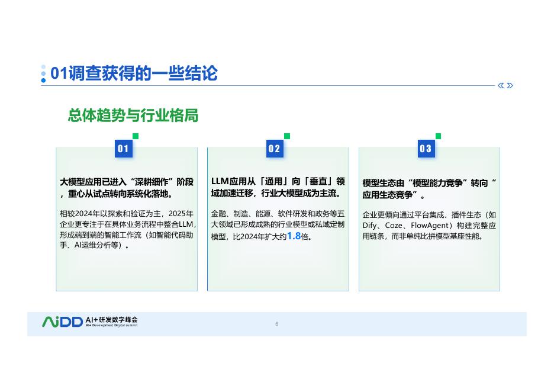Select the third card about 模型生态
554x392 pixels.
click(429, 219)
